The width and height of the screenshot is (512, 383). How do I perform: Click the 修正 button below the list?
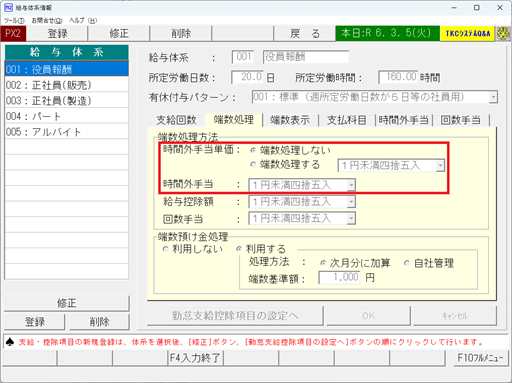coord(67,303)
